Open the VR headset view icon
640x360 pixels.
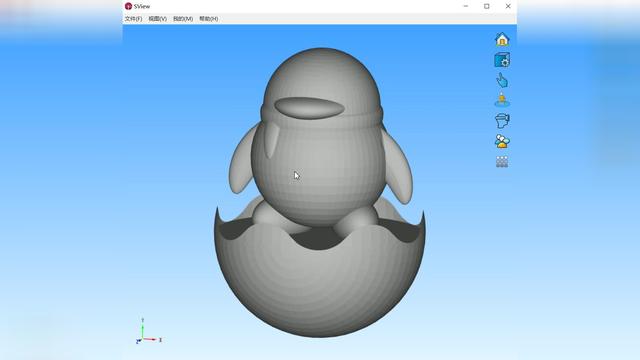tap(502, 121)
